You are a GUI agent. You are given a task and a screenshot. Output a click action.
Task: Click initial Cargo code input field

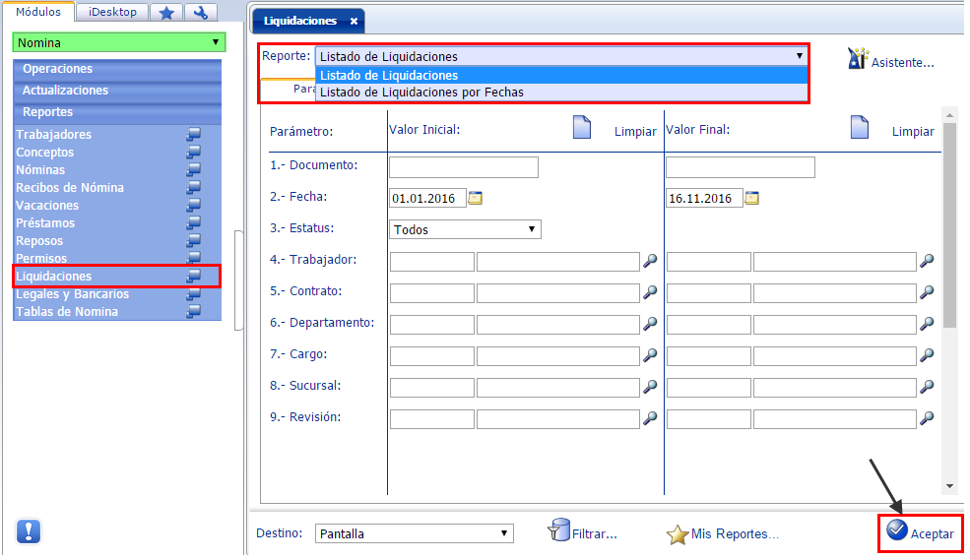(x=431, y=355)
